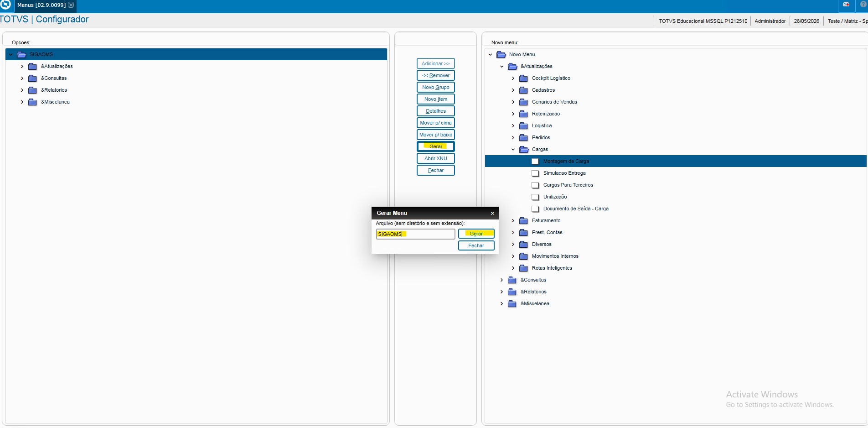Toggle the Documento de Saída - Carga checkbox
This screenshot has width=868, height=428.
point(535,209)
